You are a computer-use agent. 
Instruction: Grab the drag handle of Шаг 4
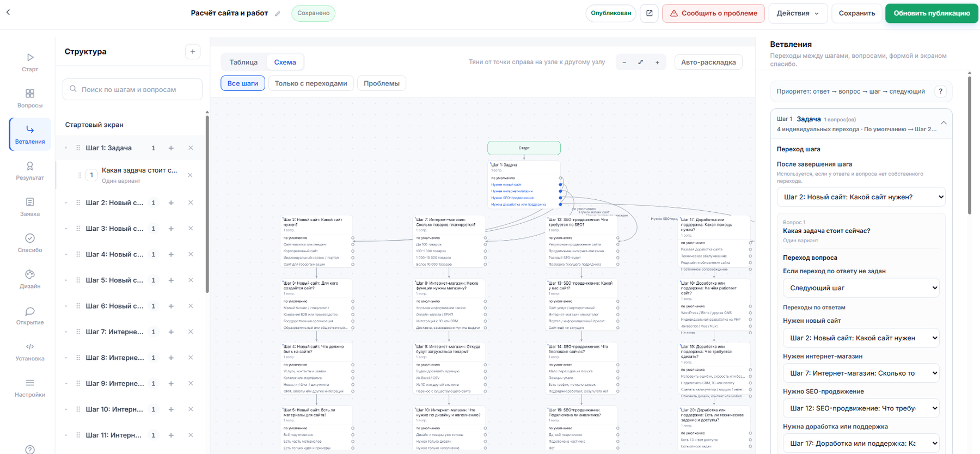(x=78, y=254)
